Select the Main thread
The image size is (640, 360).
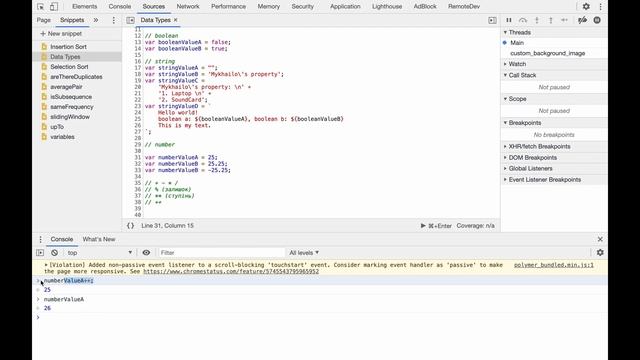[517, 43]
